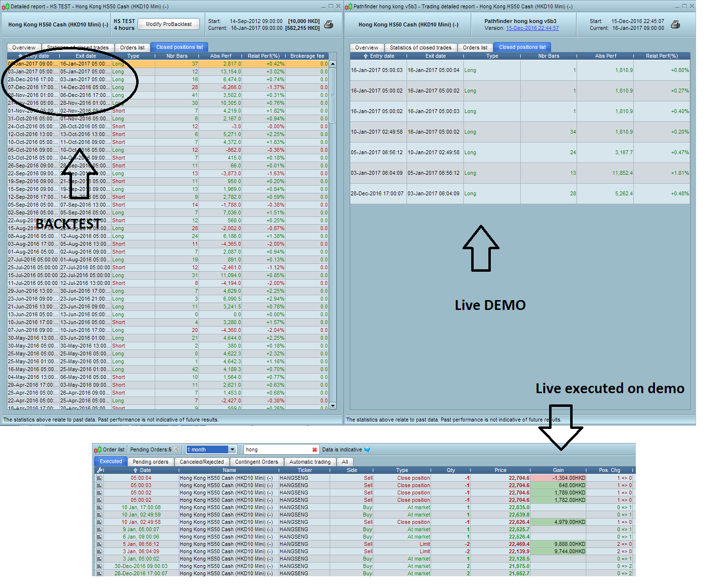Click the small icon beside Pending Orders:5
The width and height of the screenshot is (723, 588).
[176, 449]
